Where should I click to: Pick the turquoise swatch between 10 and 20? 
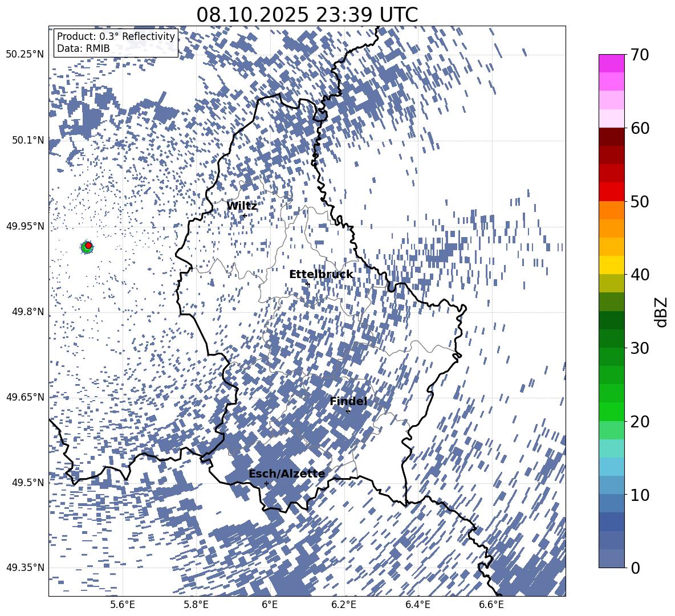611,448
